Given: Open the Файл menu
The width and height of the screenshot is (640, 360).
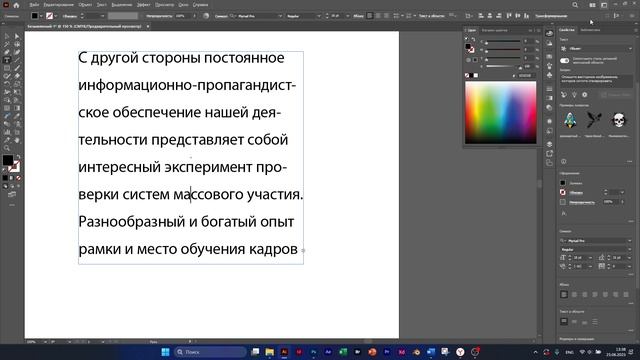Looking at the screenshot, I should (34, 5).
